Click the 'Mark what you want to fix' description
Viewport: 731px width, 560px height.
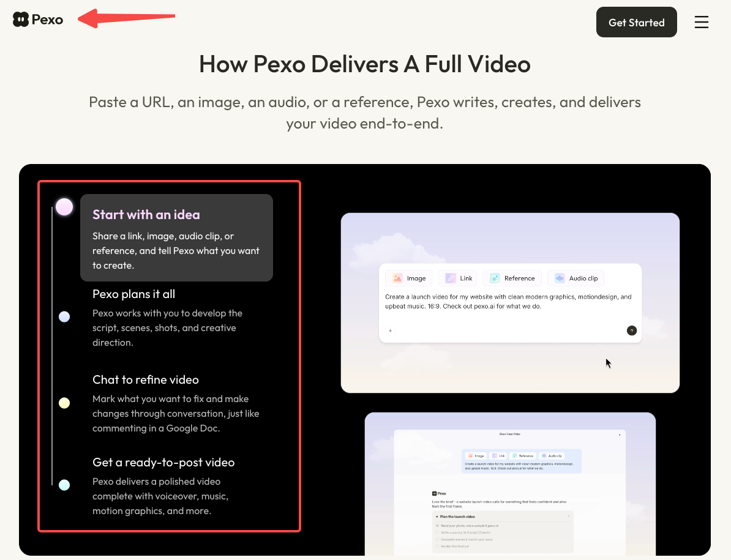tap(176, 414)
